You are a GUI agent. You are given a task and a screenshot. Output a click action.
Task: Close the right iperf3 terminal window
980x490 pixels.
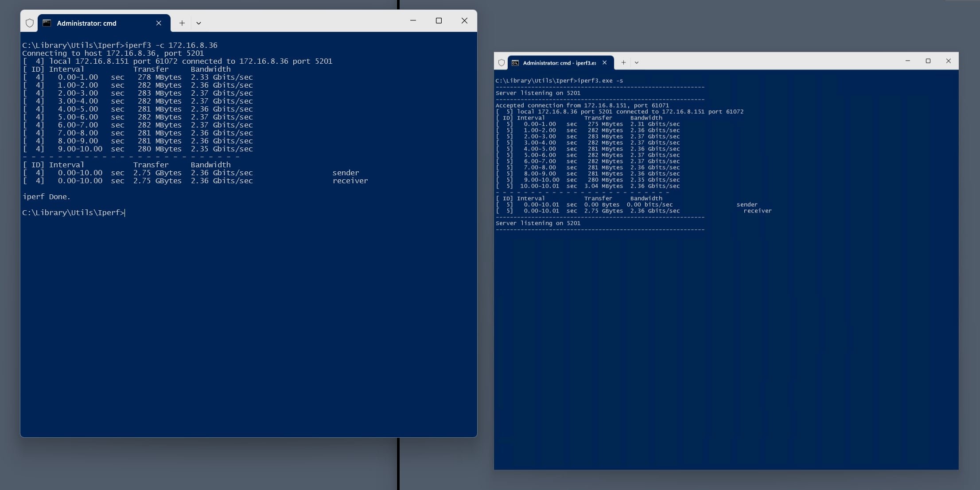click(949, 61)
